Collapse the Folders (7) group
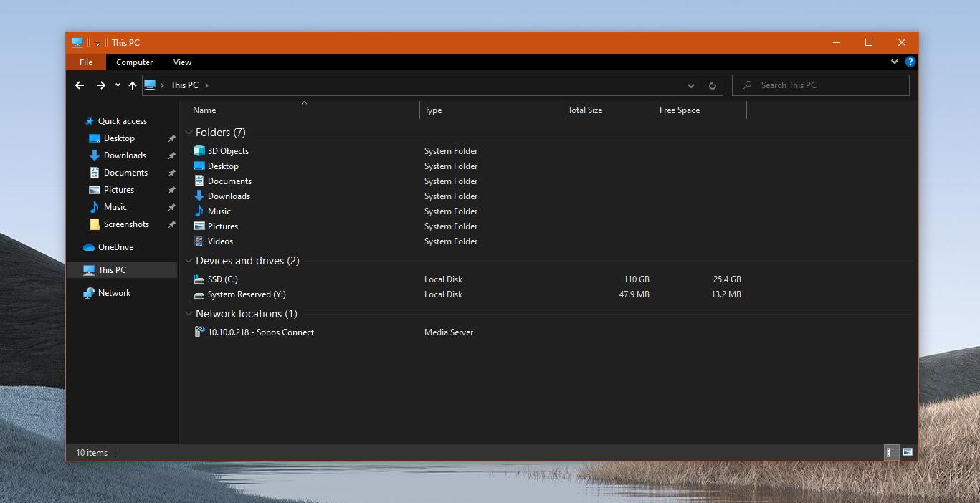Screen dimensions: 980x503 pos(189,133)
